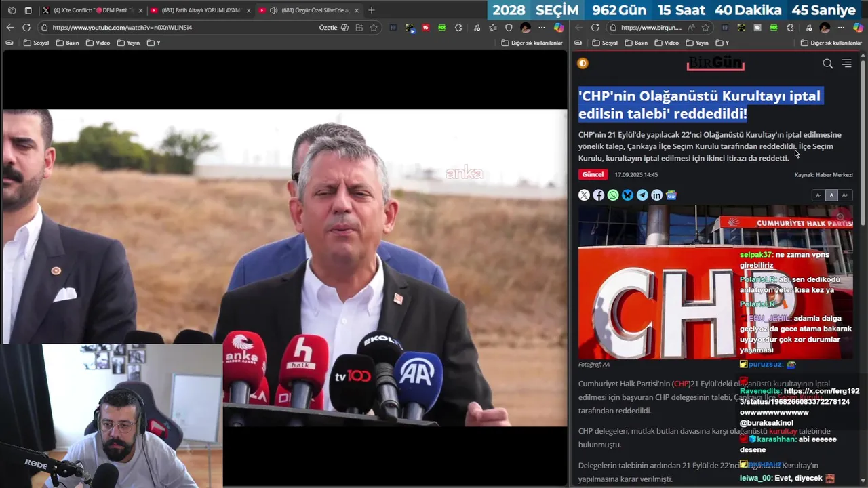Bookmark BirGün page with star icon

click(706, 28)
